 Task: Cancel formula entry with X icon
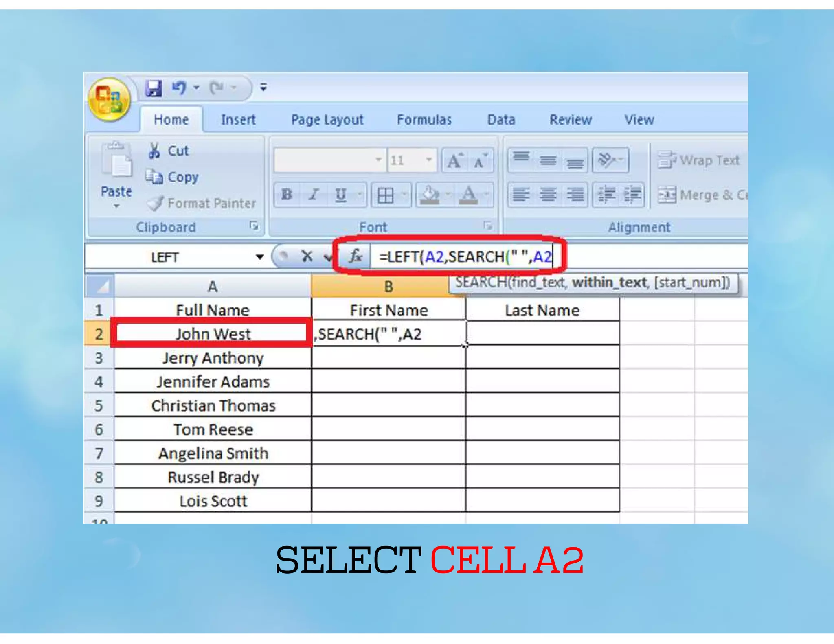[307, 256]
